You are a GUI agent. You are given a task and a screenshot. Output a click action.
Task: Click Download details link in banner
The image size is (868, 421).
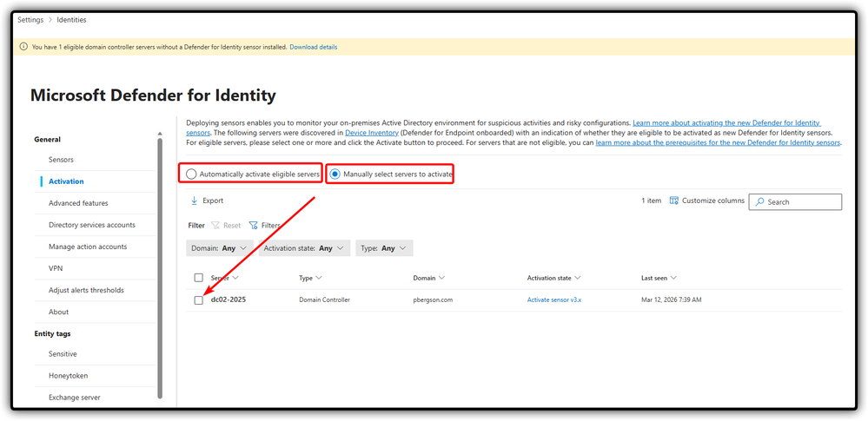pyautogui.click(x=314, y=47)
